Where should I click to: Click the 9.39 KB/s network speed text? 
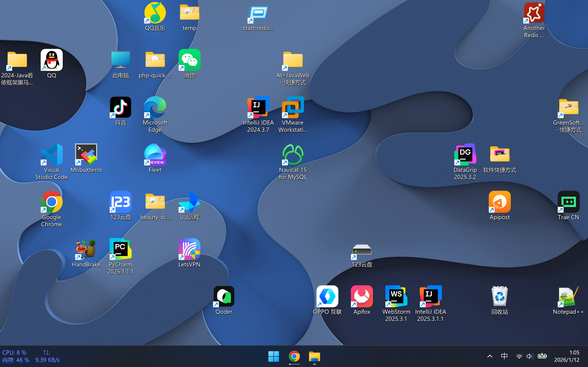47,360
